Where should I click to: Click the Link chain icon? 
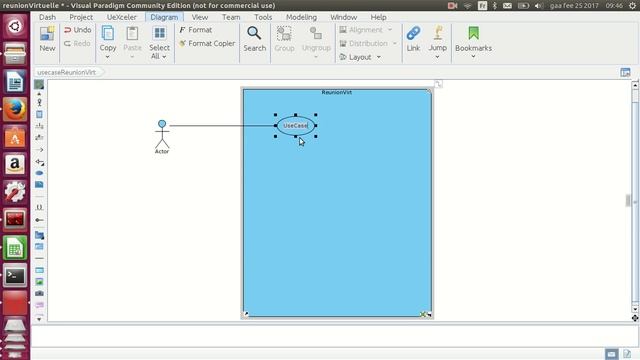tap(413, 33)
